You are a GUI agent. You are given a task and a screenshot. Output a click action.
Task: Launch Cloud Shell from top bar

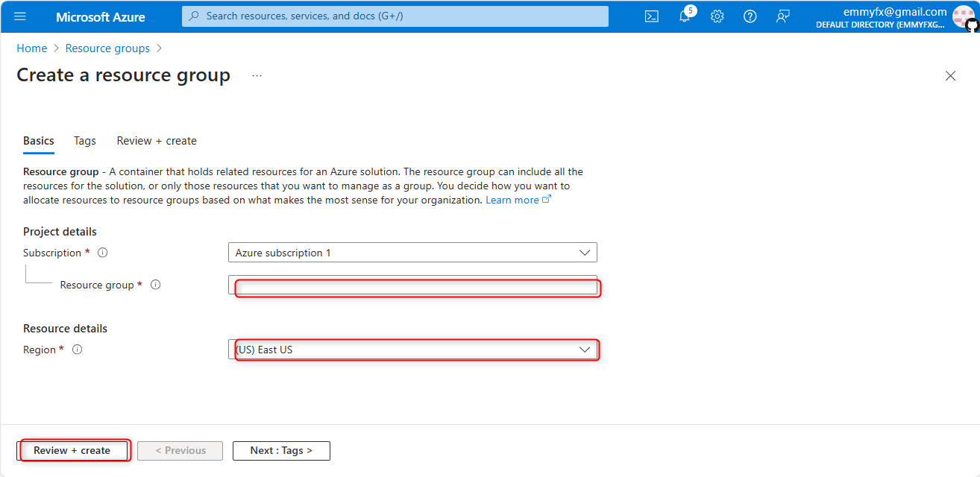tap(652, 16)
